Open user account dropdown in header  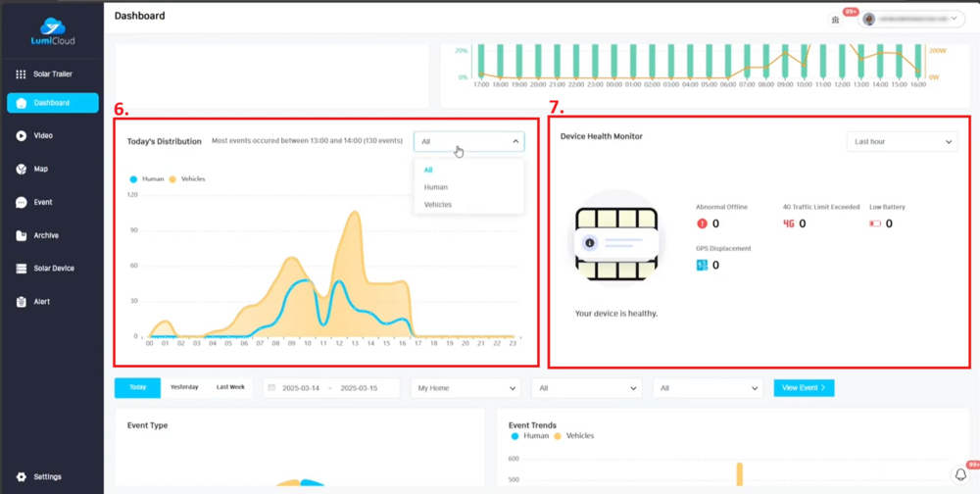(911, 19)
